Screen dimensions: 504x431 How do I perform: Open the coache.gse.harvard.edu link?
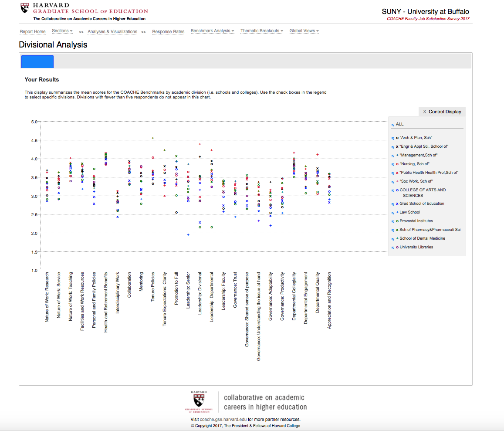pos(223,419)
